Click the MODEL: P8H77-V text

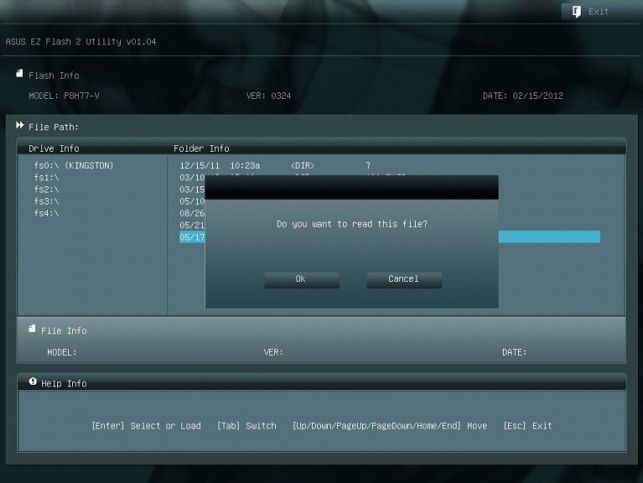coord(64,96)
